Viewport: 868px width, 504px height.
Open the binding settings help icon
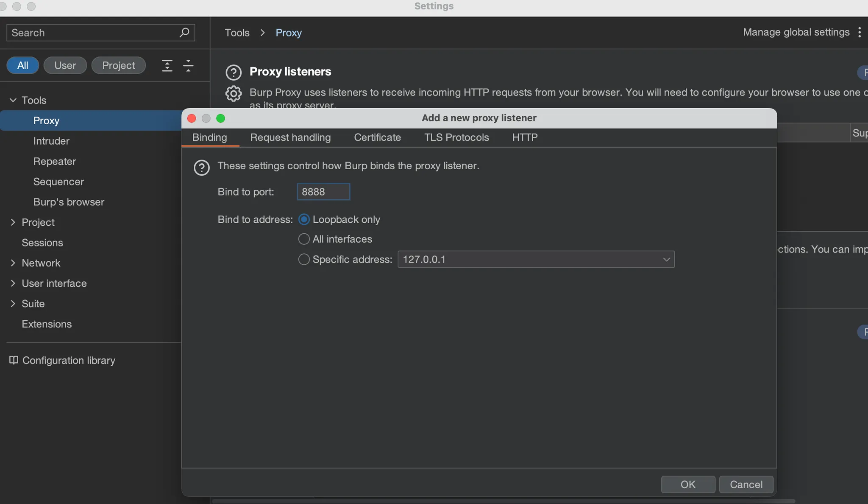pyautogui.click(x=201, y=168)
